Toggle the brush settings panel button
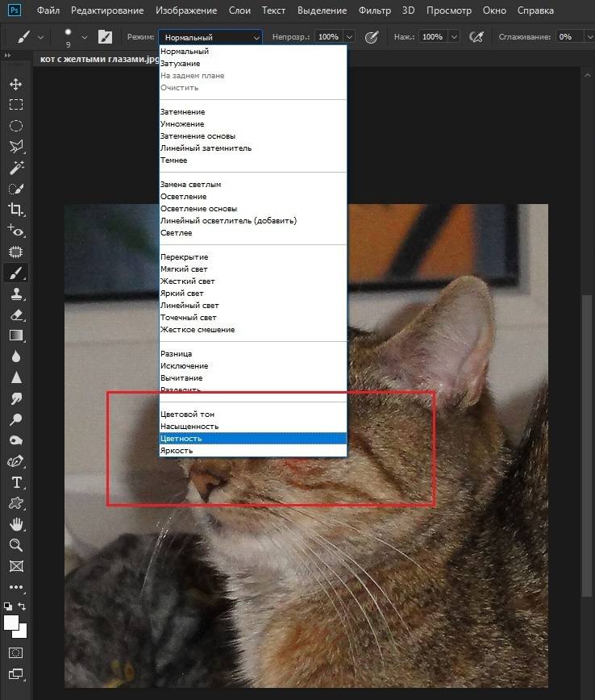The height and width of the screenshot is (700, 595). 105,37
